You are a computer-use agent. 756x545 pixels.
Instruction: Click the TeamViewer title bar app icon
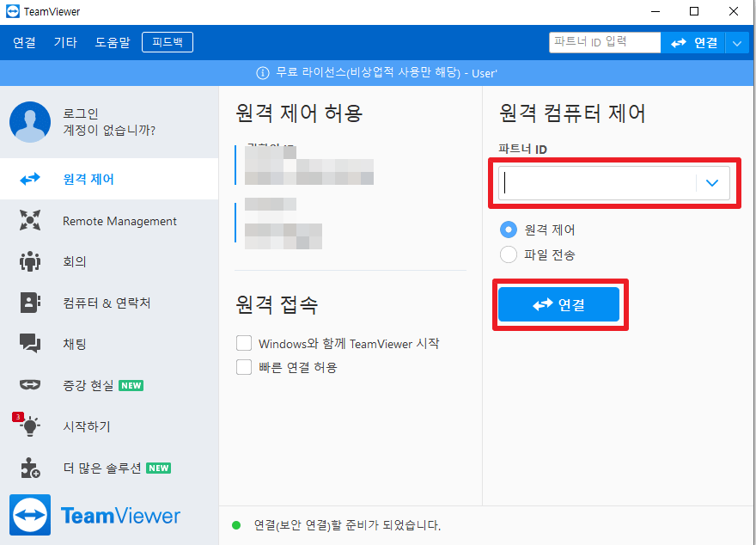13,11
